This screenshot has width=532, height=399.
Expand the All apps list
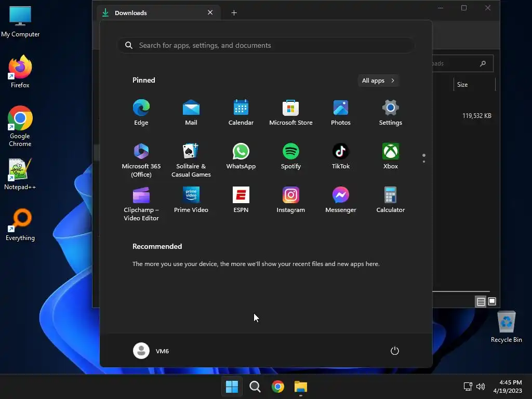378,81
